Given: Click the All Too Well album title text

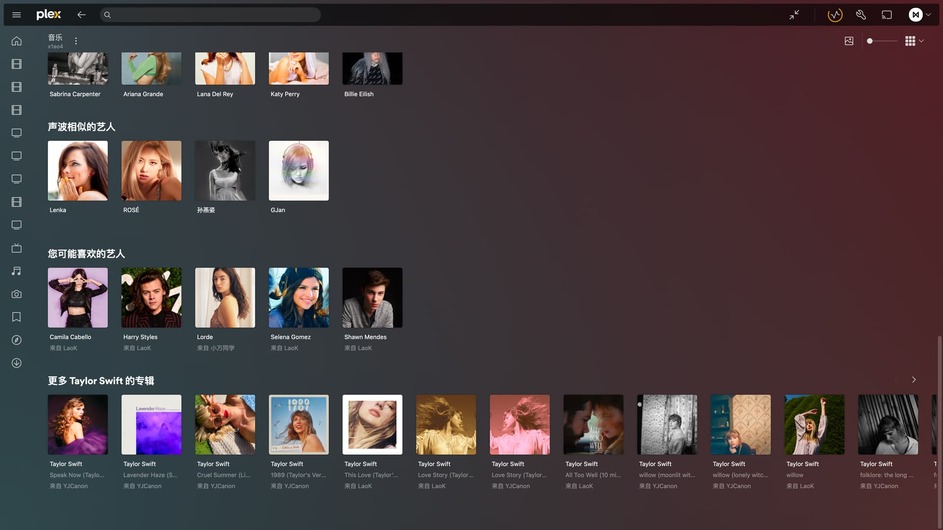Looking at the screenshot, I should pyautogui.click(x=593, y=475).
